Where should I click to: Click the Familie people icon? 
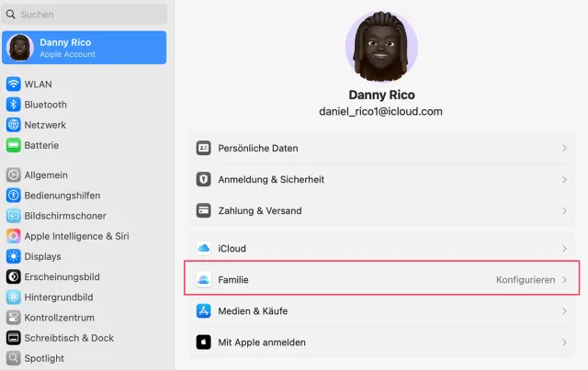(204, 280)
